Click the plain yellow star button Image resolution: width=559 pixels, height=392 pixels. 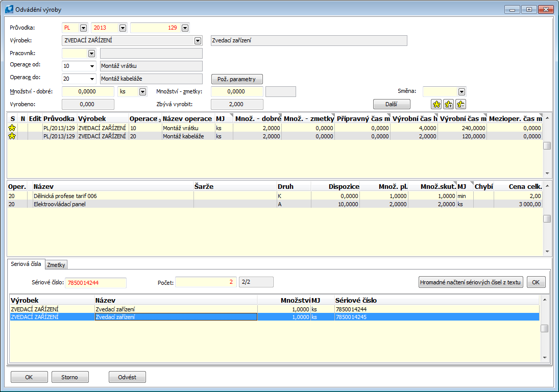[436, 104]
